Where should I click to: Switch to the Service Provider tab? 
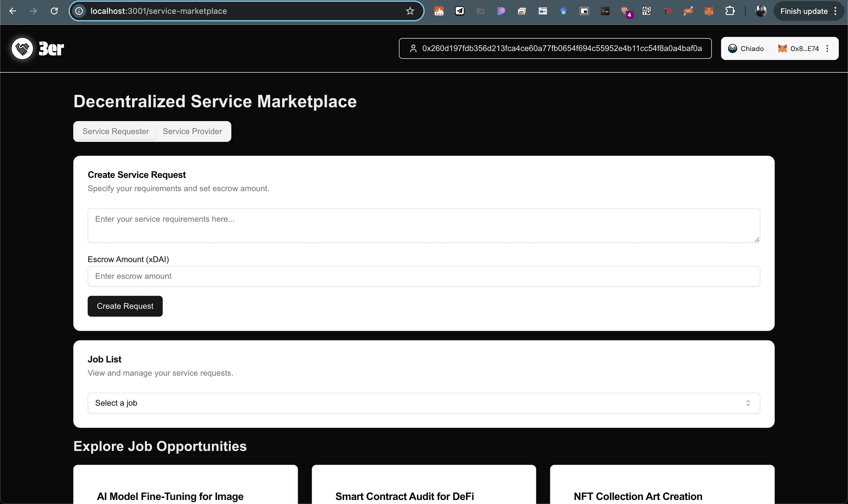pos(192,131)
